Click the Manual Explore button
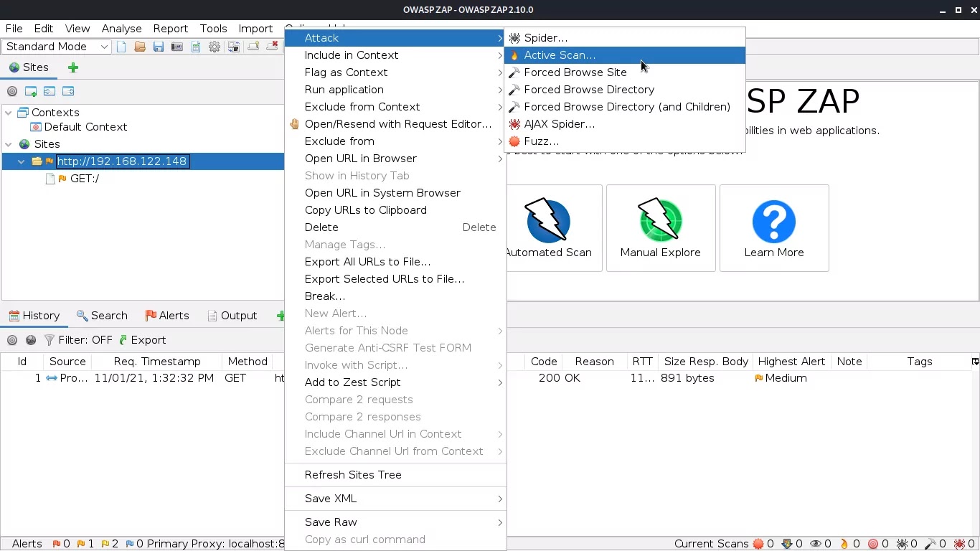The image size is (980, 551). [661, 228]
